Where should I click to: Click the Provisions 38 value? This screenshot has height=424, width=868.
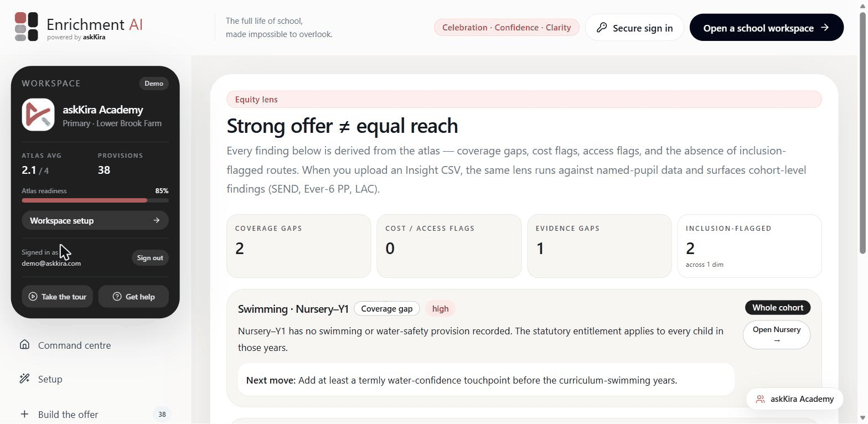(104, 170)
